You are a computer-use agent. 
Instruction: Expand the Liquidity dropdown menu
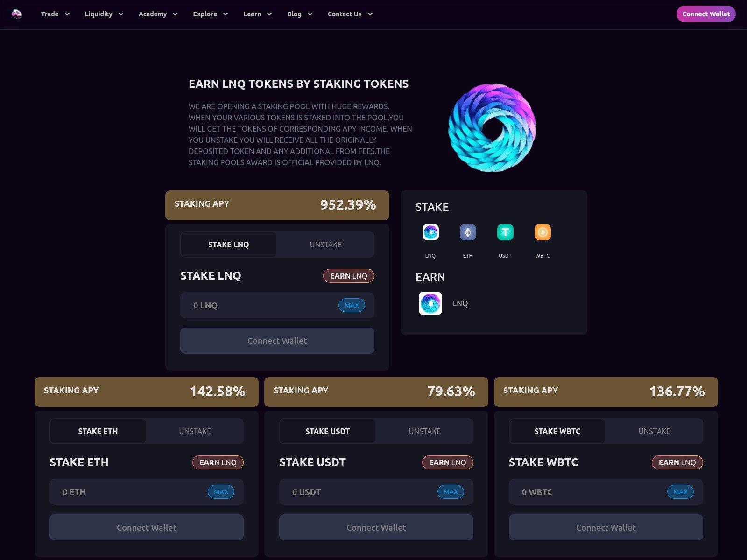tap(104, 14)
